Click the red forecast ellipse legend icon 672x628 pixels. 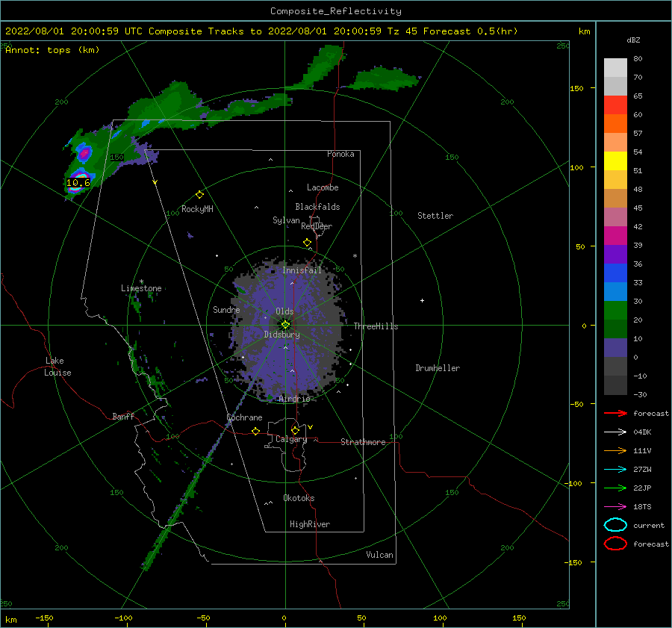(x=615, y=544)
